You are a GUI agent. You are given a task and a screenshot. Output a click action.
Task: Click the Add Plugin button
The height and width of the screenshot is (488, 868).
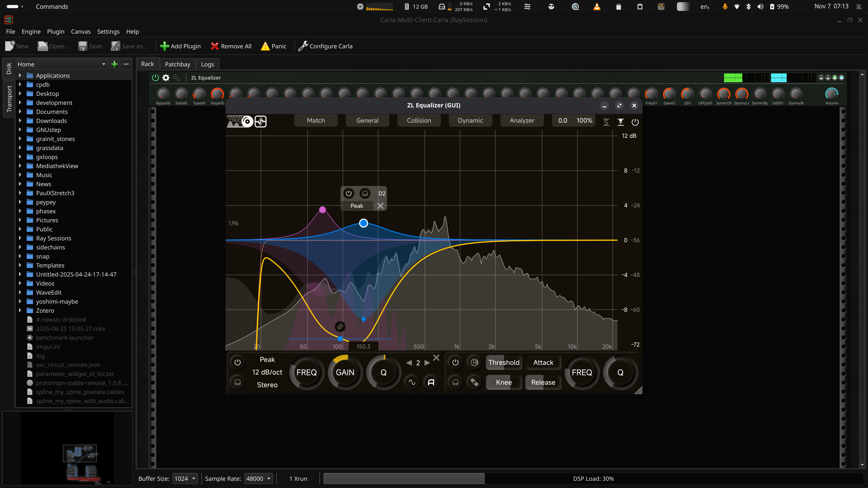click(180, 46)
